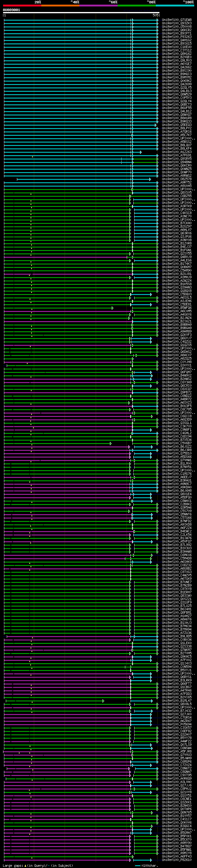Select the UniRef100_Q4BVJ9 label

coord(177,257)
